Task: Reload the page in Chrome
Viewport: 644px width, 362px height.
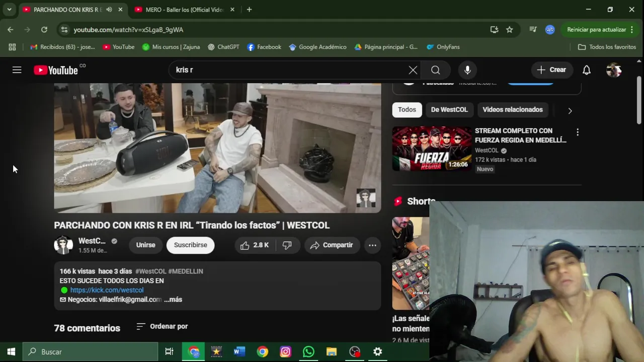Action: (x=44, y=30)
